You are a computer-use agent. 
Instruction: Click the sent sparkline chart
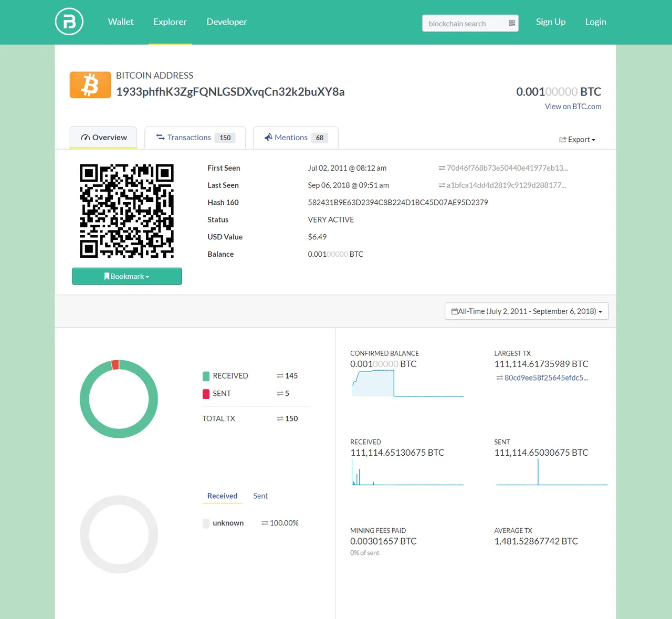(x=551, y=472)
